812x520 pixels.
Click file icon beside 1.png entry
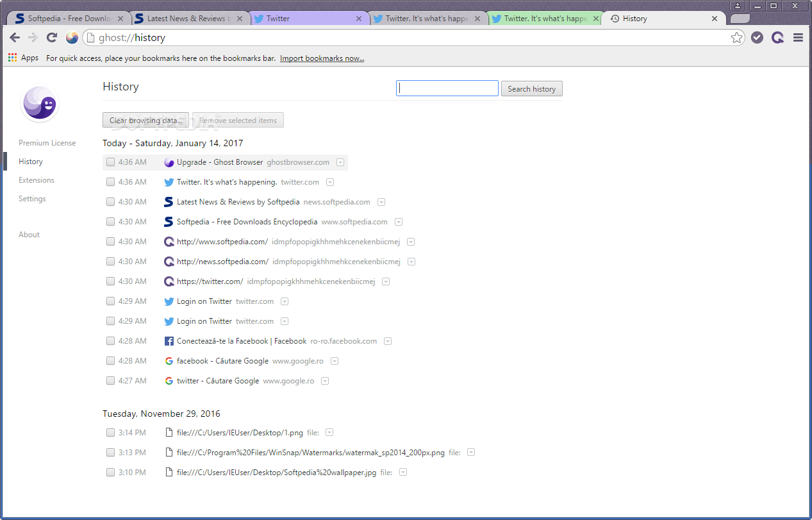tap(169, 433)
